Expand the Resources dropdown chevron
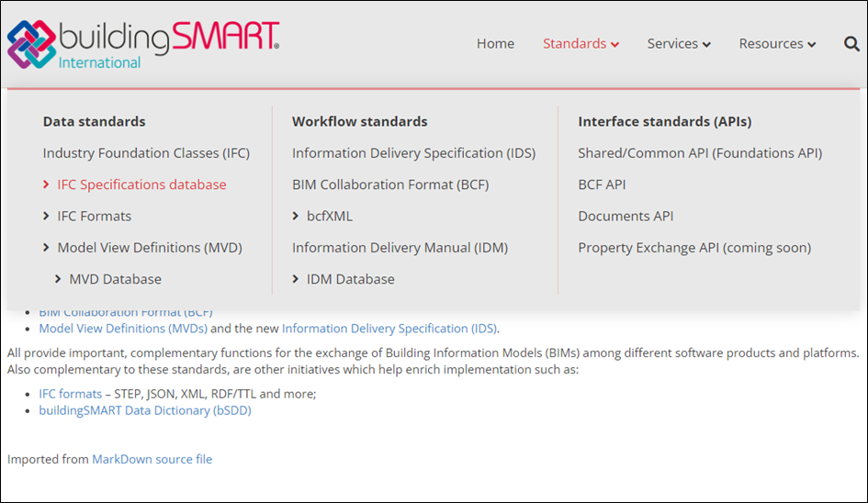 tap(812, 45)
